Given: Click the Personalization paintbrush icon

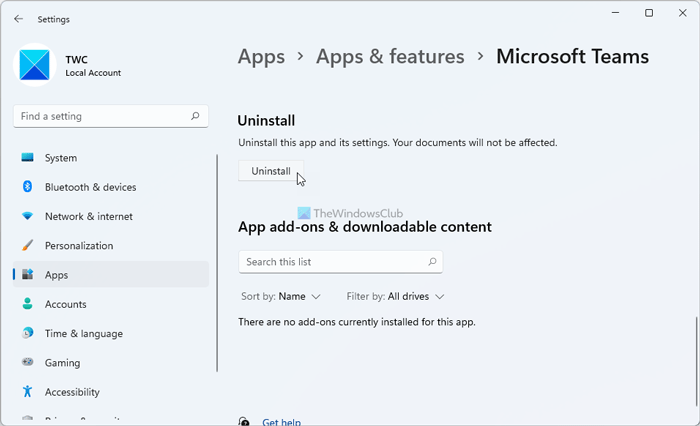Looking at the screenshot, I should pyautogui.click(x=27, y=245).
